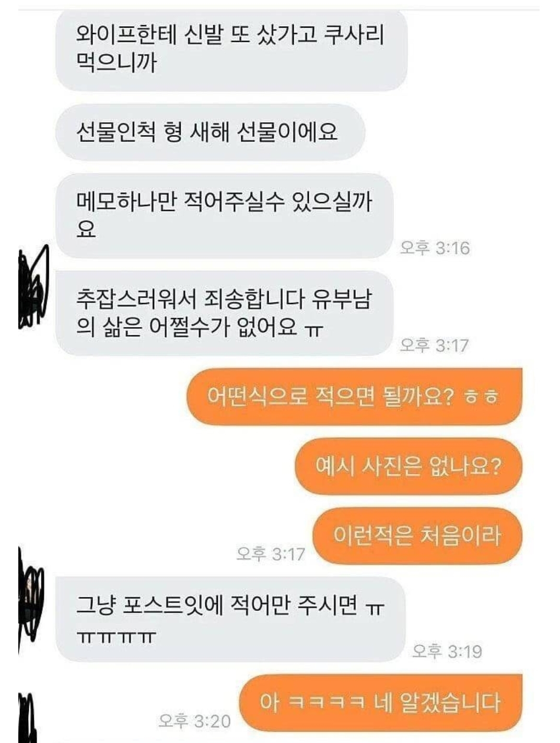The width and height of the screenshot is (560, 743).
Task: Select the bubble 추잡스러워서 죄송합니다 유부남의 삶은
Action: coord(224,313)
